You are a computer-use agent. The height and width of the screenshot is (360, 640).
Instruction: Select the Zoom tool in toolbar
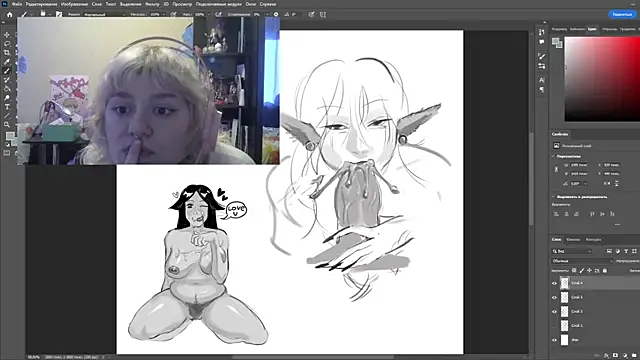point(7,125)
